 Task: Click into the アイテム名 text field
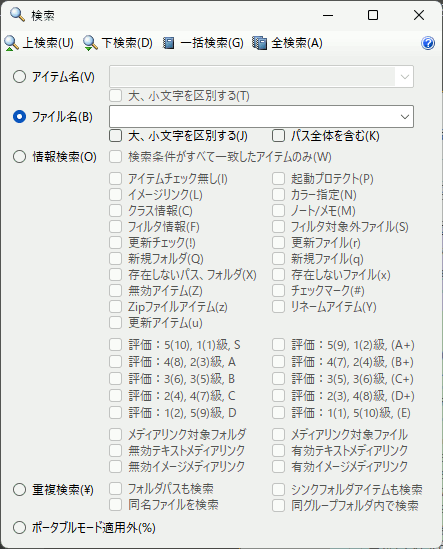[x=253, y=77]
